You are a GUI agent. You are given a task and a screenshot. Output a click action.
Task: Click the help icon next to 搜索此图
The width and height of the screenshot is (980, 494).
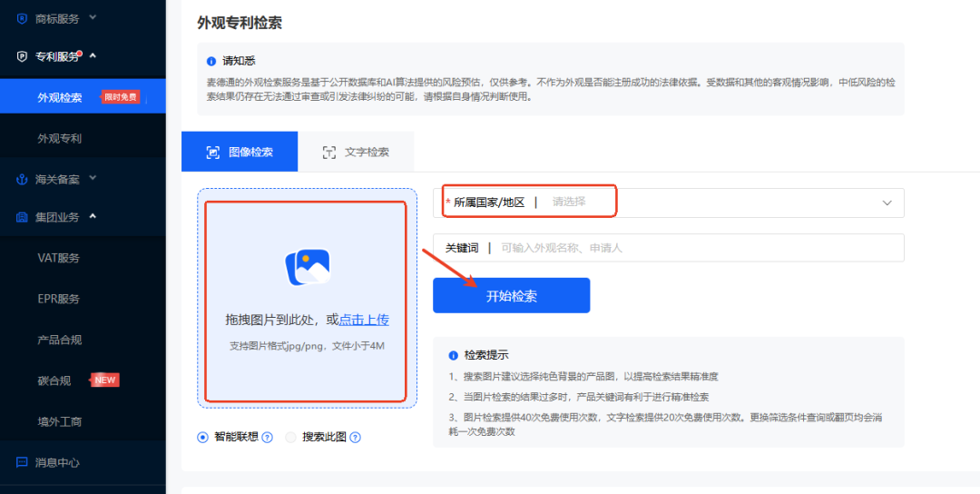click(x=356, y=438)
